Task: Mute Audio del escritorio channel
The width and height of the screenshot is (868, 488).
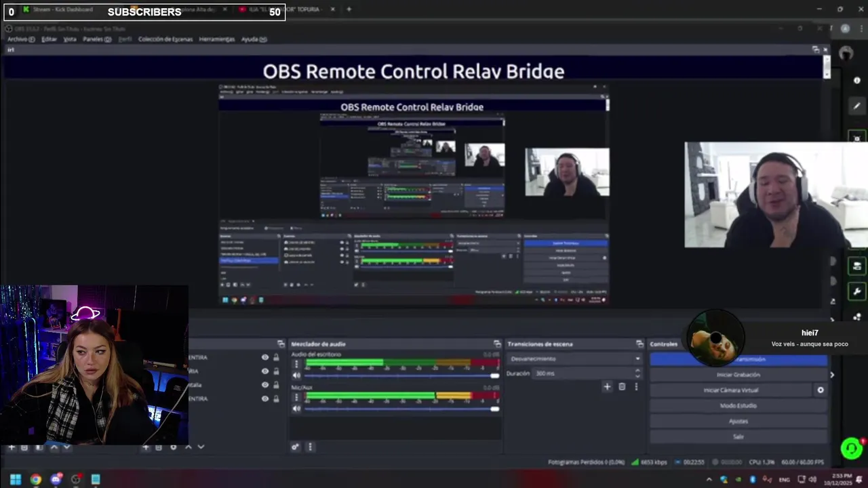Action: [x=296, y=375]
